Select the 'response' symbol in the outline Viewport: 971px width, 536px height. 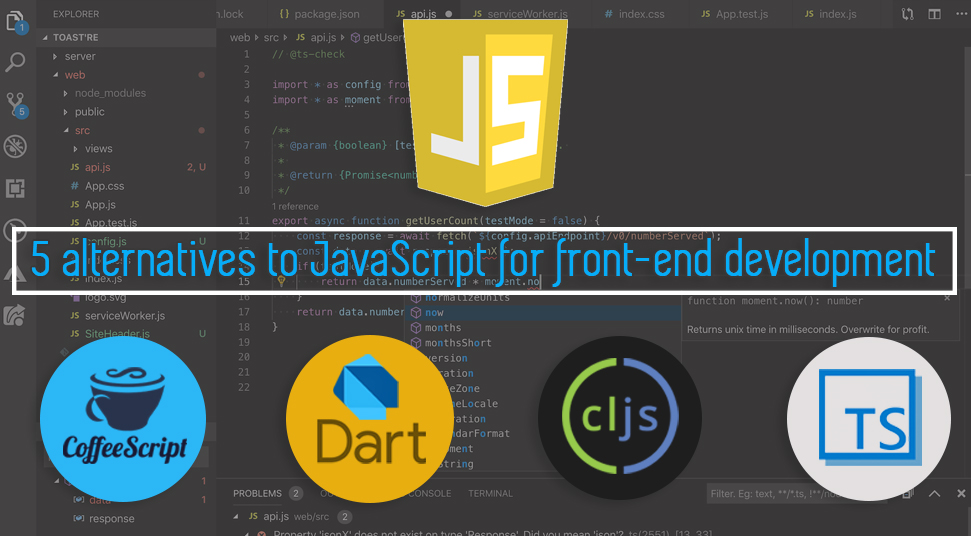pyautogui.click(x=111, y=519)
